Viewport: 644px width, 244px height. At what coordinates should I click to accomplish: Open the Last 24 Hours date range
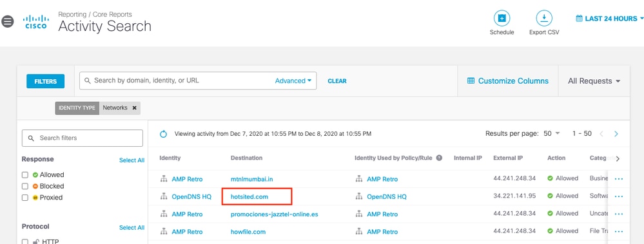pyautogui.click(x=609, y=19)
